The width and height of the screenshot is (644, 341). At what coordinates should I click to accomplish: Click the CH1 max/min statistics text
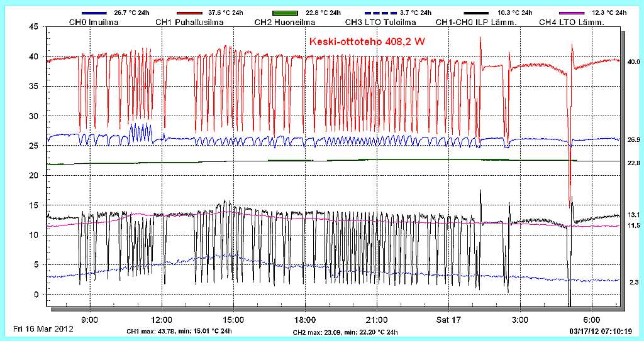click(x=179, y=332)
